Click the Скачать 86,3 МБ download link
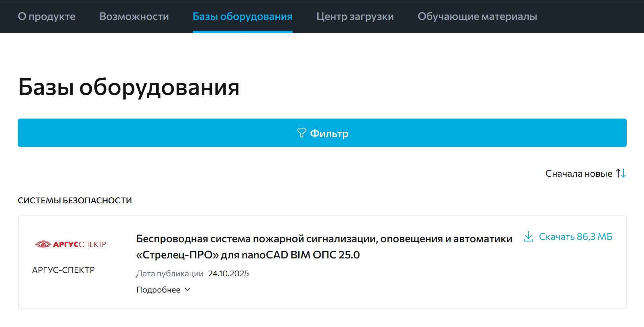 [576, 236]
